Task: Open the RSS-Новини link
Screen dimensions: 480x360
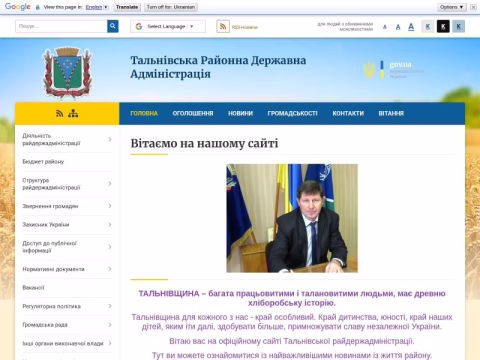Action: point(245,27)
